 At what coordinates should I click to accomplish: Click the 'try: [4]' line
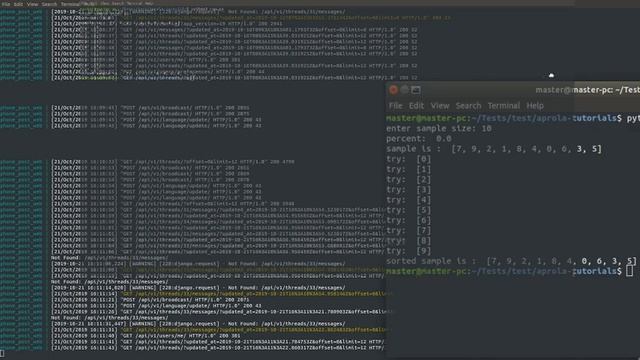point(409,200)
